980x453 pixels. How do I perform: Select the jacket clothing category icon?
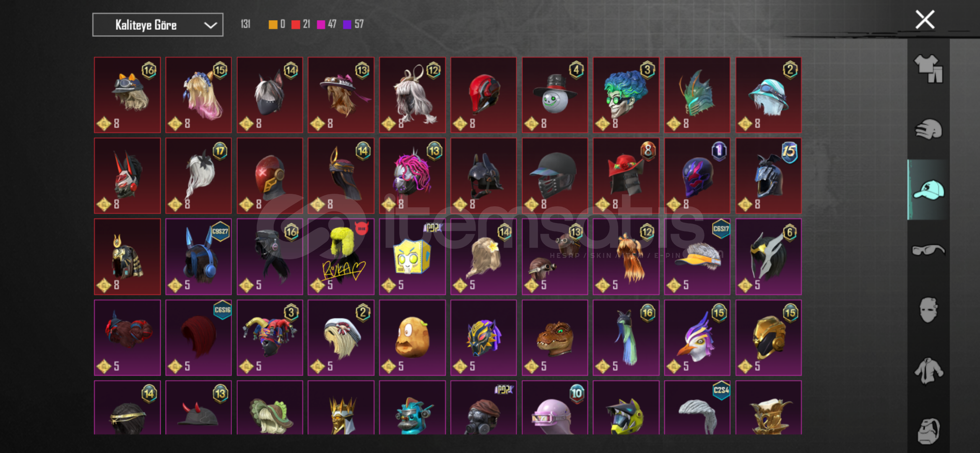[x=928, y=371]
